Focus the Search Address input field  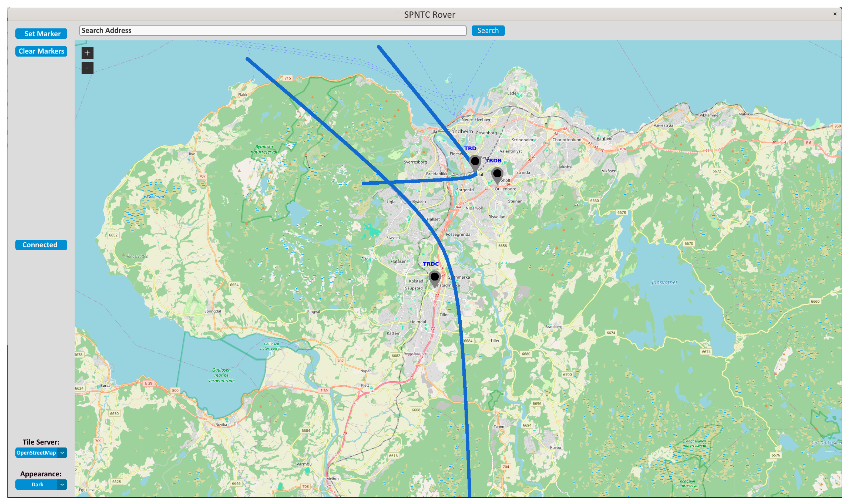pos(272,30)
